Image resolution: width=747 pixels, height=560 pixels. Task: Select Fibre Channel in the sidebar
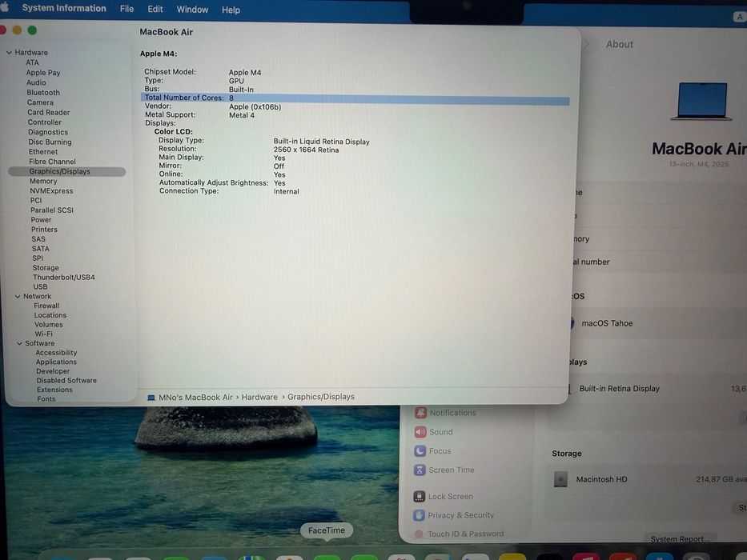click(52, 162)
